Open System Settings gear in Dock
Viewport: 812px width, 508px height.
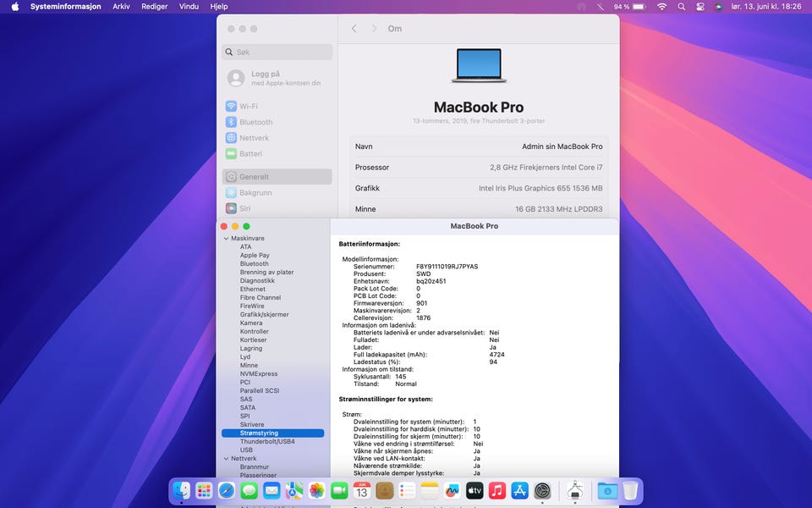coord(542,490)
